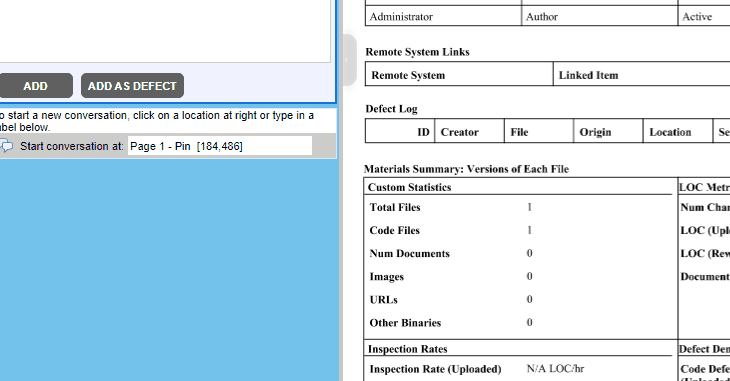730x381 pixels.
Task: Click the ID column header in Defect Log
Action: pyautogui.click(x=400, y=132)
